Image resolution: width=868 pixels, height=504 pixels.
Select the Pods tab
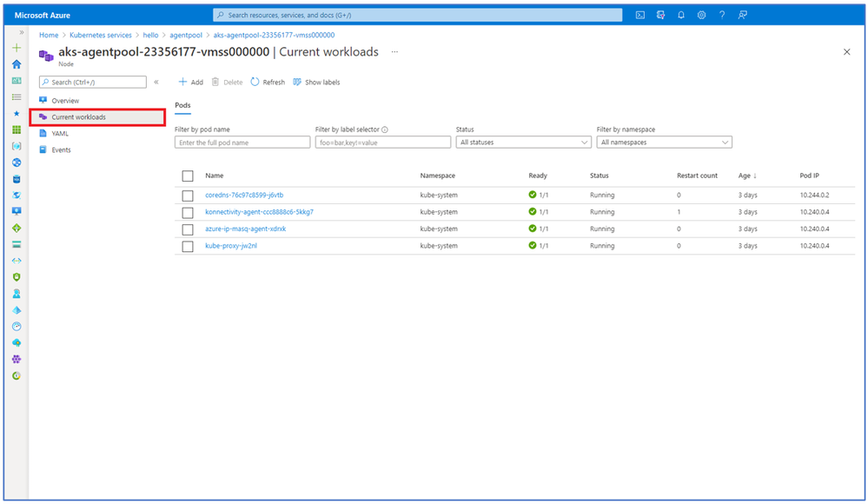coord(182,105)
